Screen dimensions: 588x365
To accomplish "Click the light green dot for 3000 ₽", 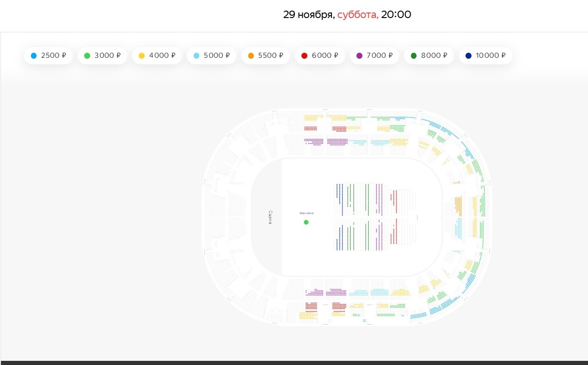I will (87, 56).
